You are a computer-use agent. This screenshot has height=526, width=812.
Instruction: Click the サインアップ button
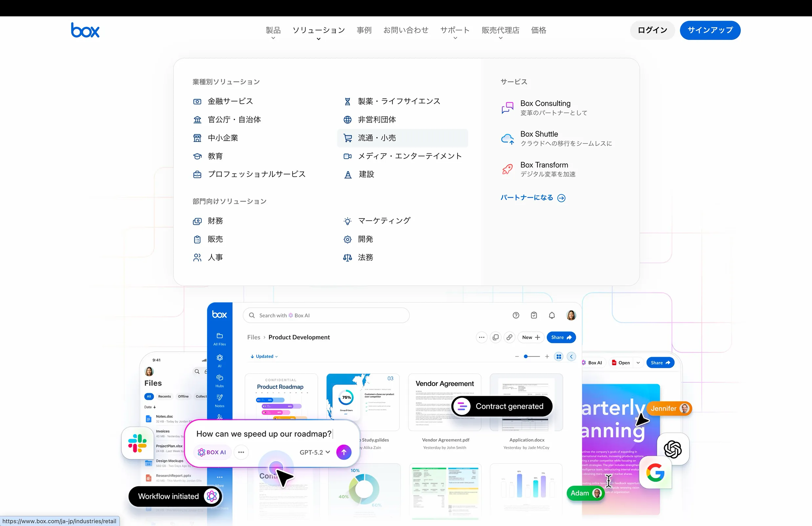[x=710, y=30]
